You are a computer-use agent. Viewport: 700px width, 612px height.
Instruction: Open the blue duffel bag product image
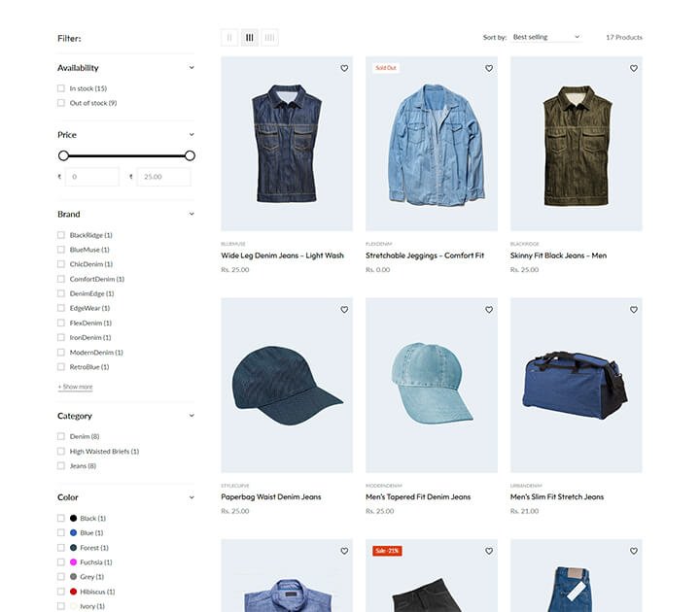pos(577,385)
